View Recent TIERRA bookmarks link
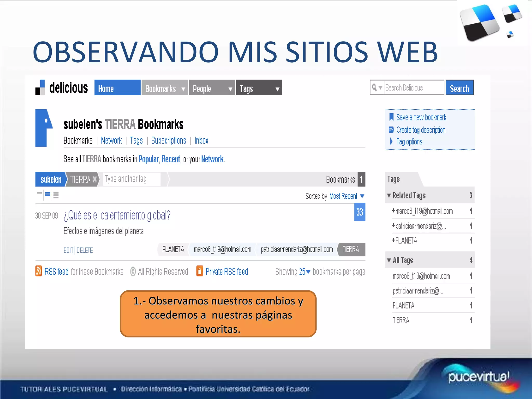Screen dimensions: 532x399 [x=171, y=159]
